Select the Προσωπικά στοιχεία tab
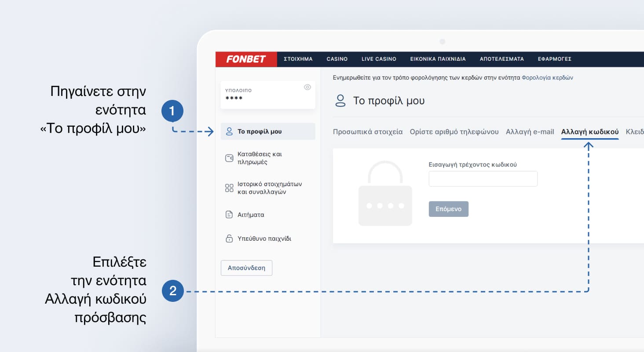Viewport: 644px width, 352px height. [367, 132]
